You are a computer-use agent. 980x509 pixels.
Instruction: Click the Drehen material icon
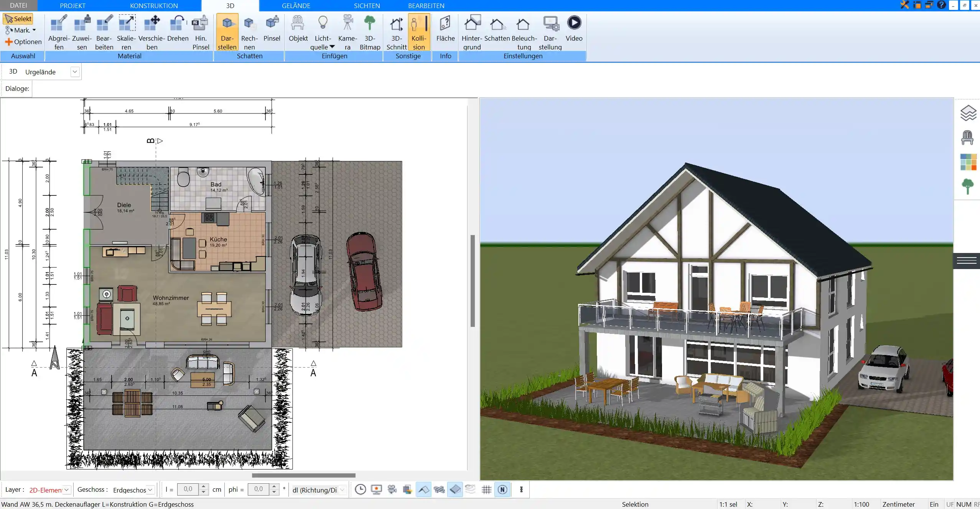click(178, 28)
